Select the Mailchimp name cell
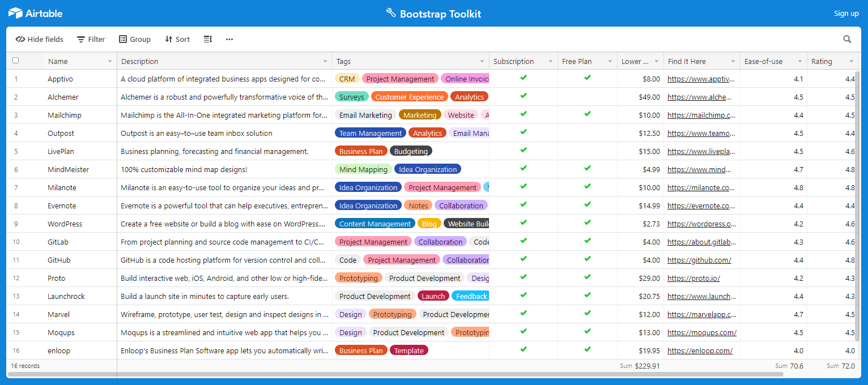This screenshot has width=868, height=385. click(x=80, y=115)
